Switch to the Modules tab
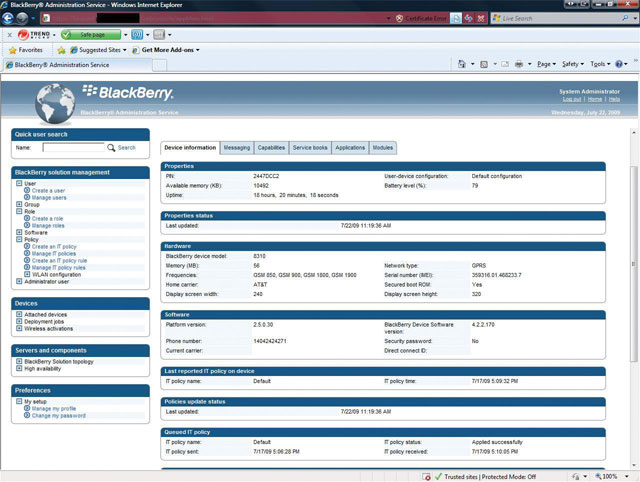Viewport: 640px width, 482px height. pos(382,148)
